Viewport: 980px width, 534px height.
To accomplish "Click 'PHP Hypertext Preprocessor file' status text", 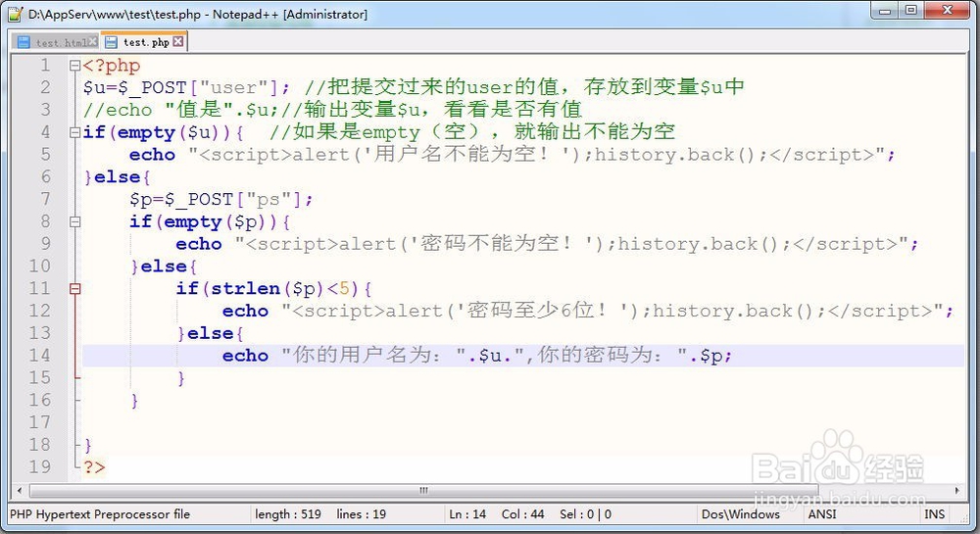I will (x=100, y=514).
